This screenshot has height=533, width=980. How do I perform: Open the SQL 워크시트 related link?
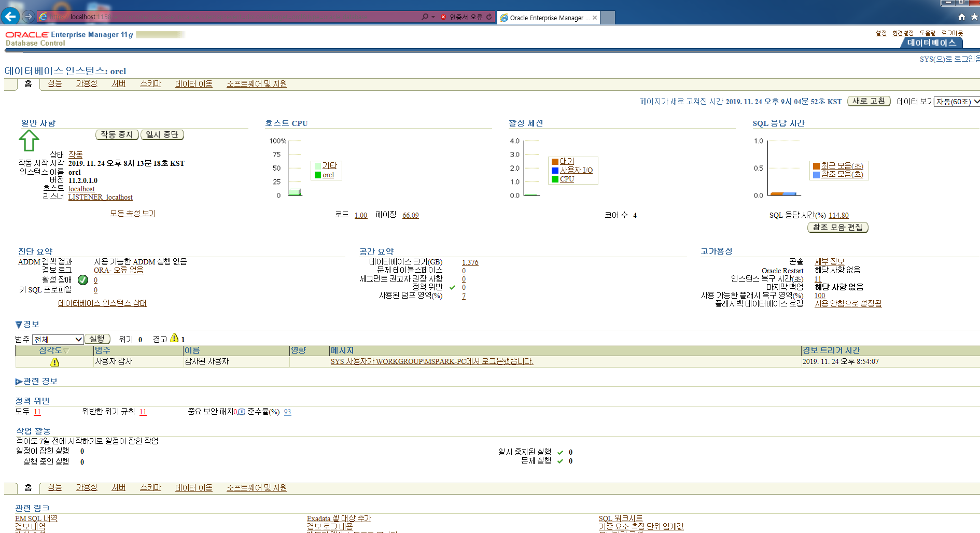(x=621, y=518)
